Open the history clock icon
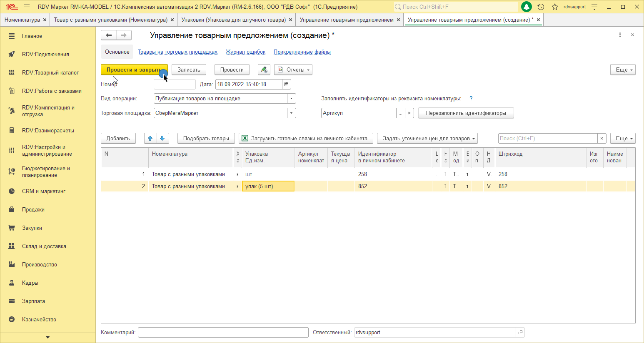 click(x=541, y=7)
